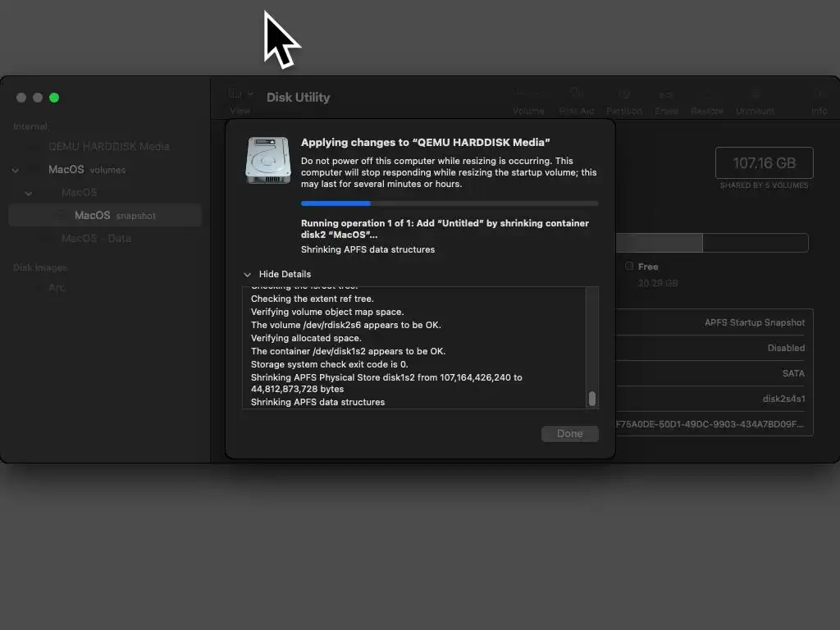Select QEMU HARDDISK Media in sidebar
This screenshot has width=840, height=630.
[109, 146]
